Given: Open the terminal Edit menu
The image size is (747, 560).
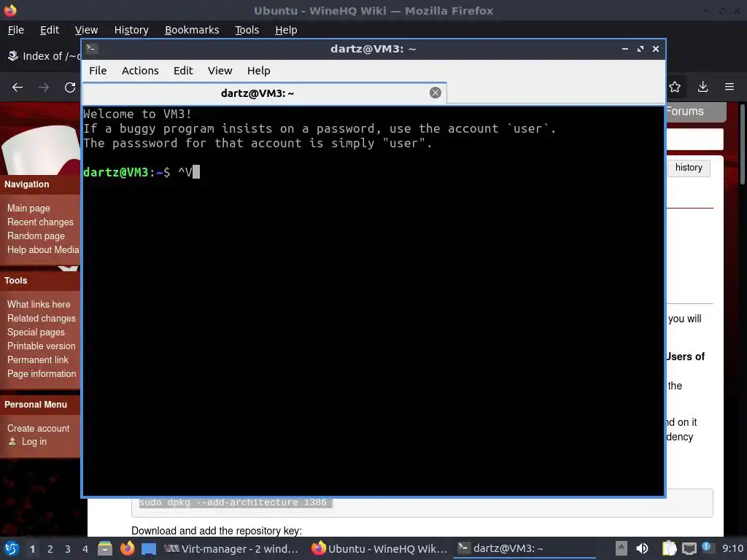Looking at the screenshot, I should [x=183, y=71].
